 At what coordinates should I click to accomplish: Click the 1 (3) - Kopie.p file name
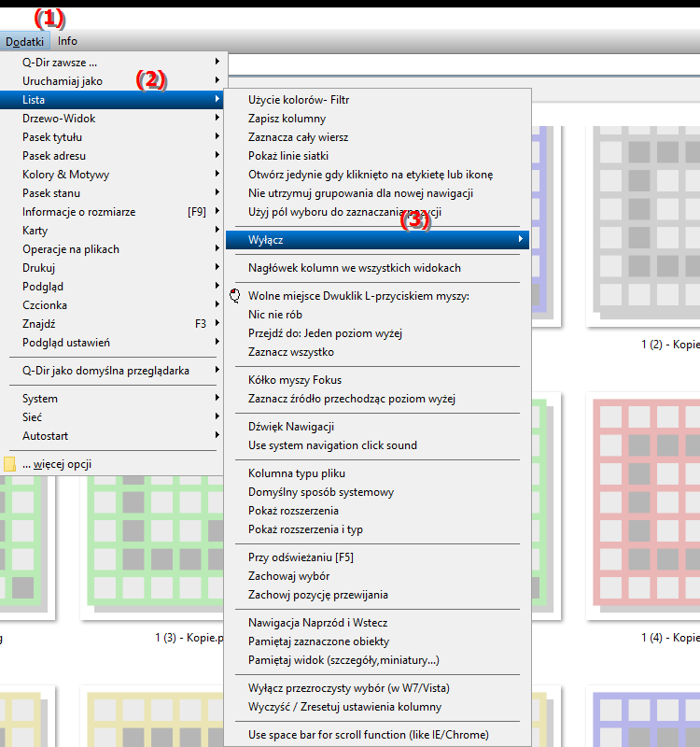click(189, 638)
